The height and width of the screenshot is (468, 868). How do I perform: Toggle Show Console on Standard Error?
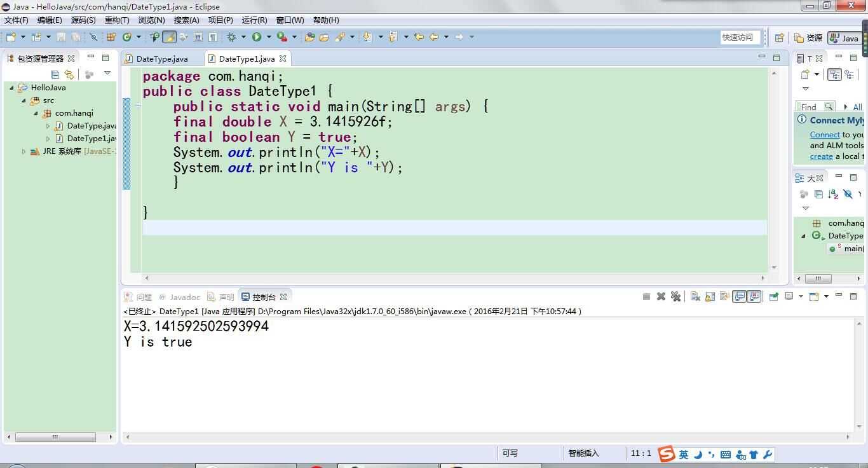click(754, 296)
